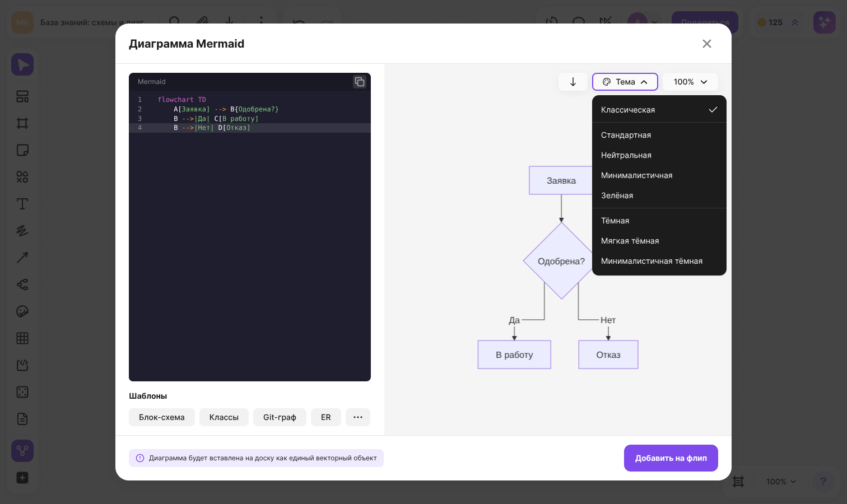Select the sticky note tool
The image size is (847, 504).
pos(22,150)
